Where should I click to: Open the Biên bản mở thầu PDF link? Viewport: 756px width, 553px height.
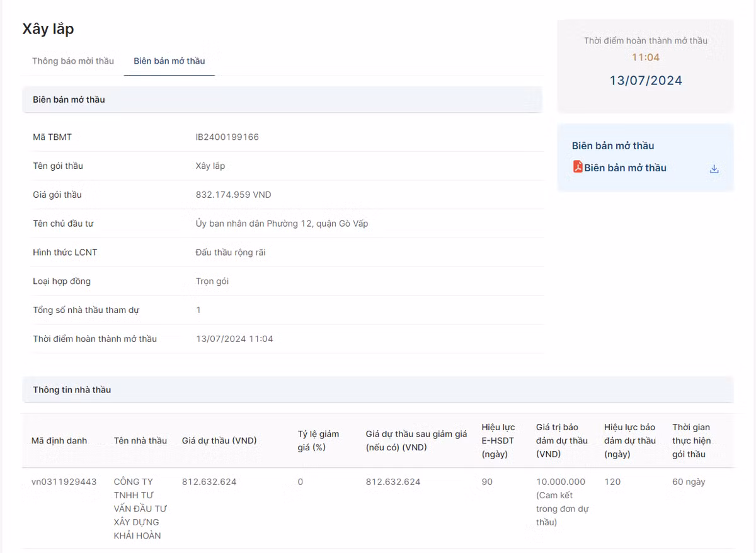625,168
